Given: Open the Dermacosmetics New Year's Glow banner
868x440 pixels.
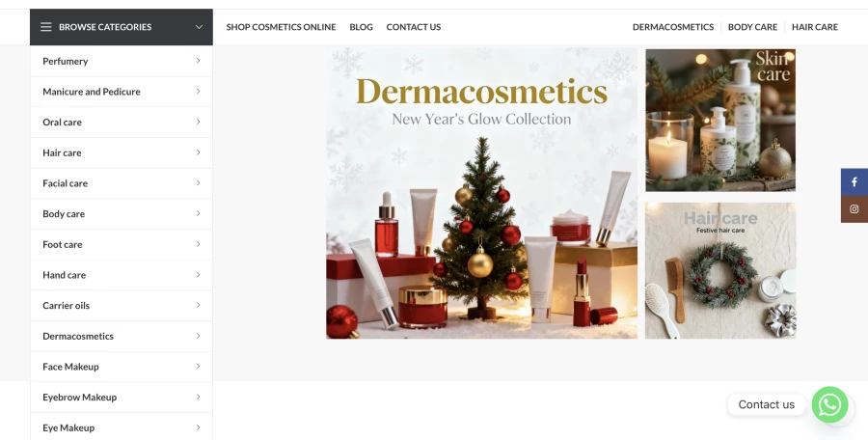Looking at the screenshot, I should [481, 193].
